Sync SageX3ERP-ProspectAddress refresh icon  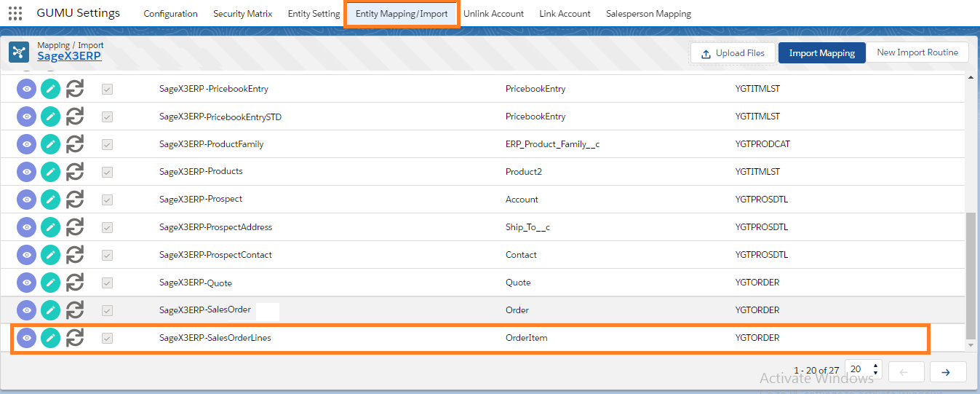click(x=75, y=227)
